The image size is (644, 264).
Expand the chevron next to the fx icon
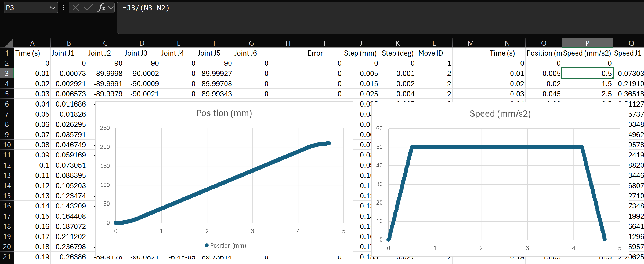[111, 8]
